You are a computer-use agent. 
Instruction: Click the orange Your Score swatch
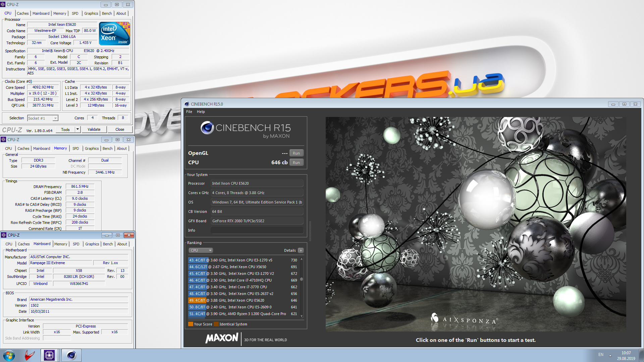click(191, 324)
